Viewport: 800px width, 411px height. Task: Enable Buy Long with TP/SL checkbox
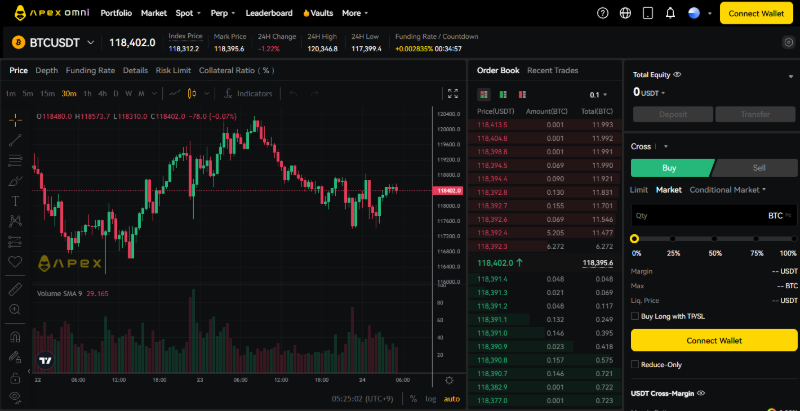pyautogui.click(x=635, y=316)
